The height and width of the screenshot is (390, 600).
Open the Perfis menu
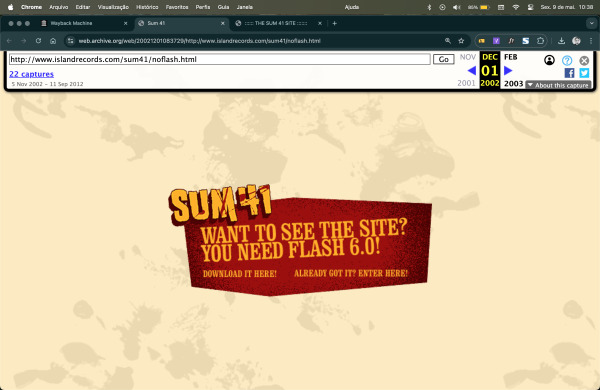click(x=203, y=7)
